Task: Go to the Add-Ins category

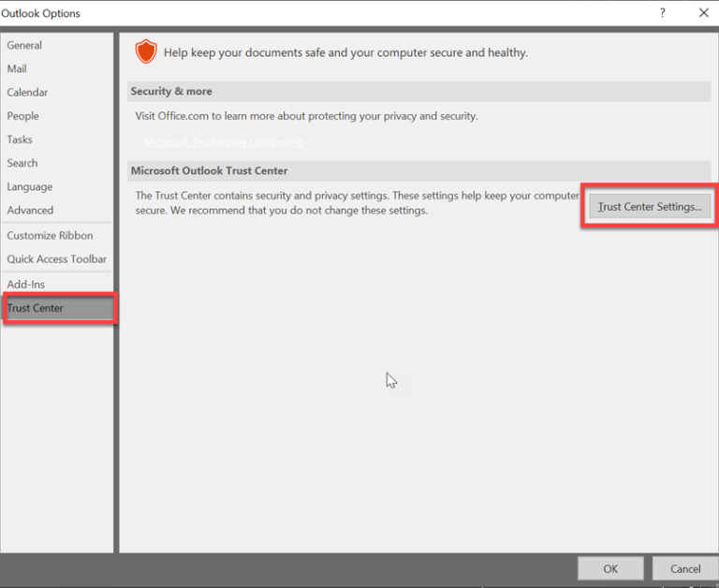Action: (x=57, y=285)
